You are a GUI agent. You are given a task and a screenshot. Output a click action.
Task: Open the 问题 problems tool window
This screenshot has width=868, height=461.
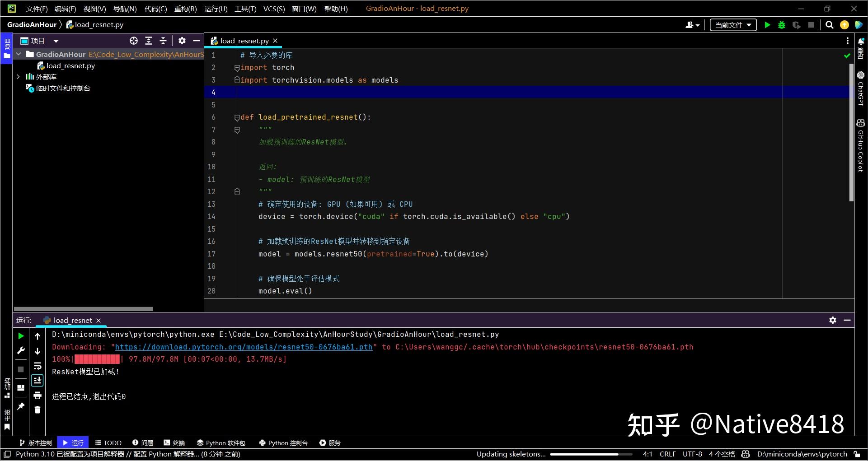[143, 443]
